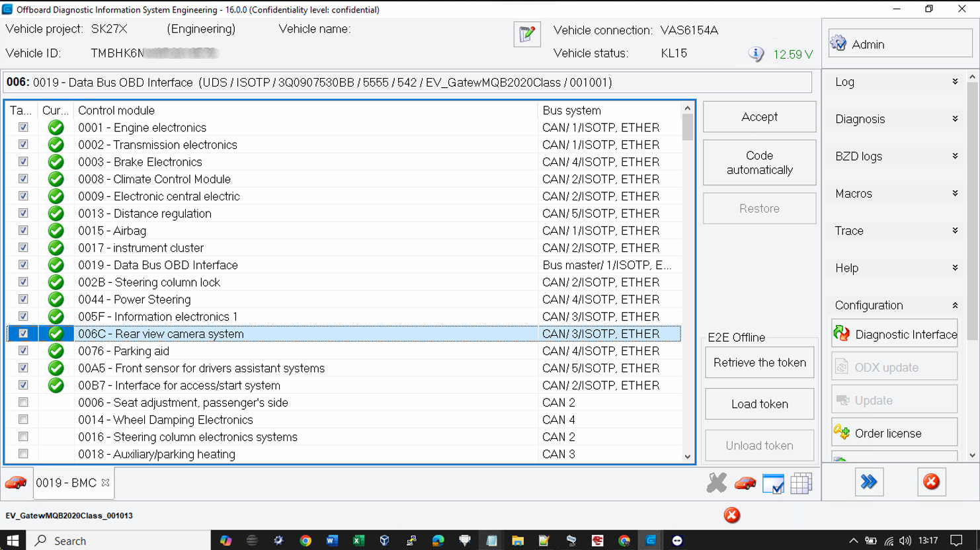Uncheck 0003 Brake Electronics checkbox

click(23, 161)
